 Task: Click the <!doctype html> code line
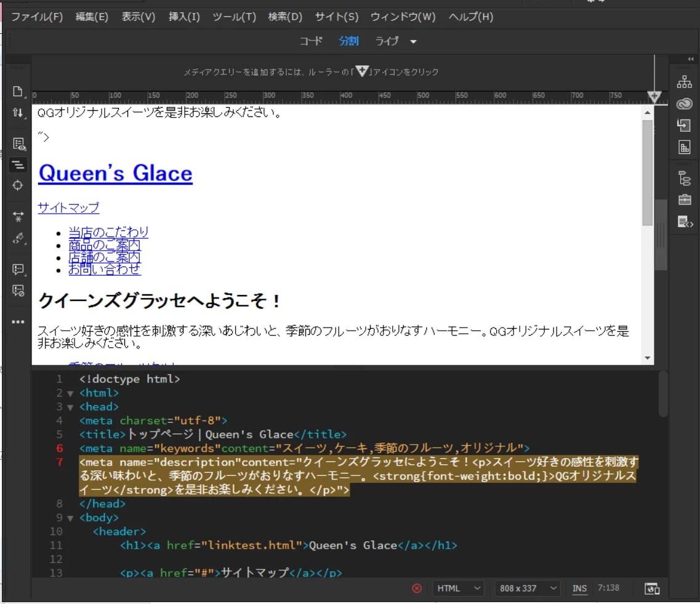click(129, 379)
